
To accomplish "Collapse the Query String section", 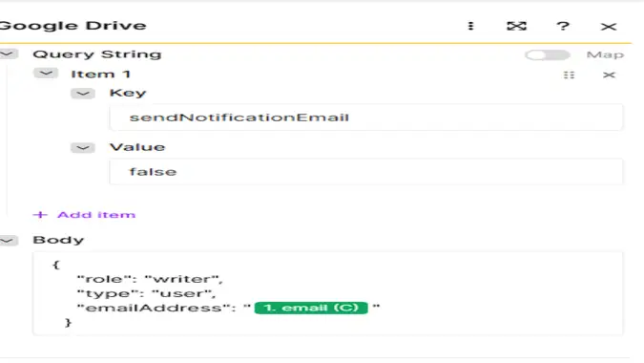I will coord(9,53).
